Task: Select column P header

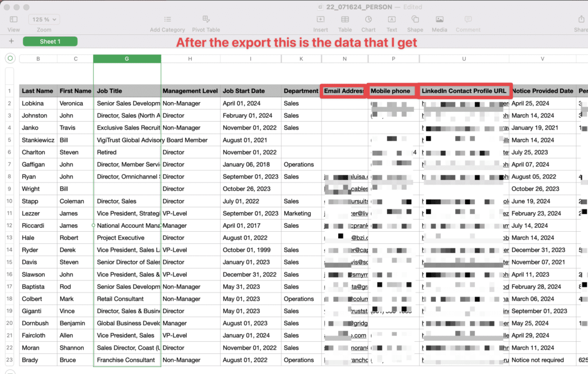Action: 394,59
